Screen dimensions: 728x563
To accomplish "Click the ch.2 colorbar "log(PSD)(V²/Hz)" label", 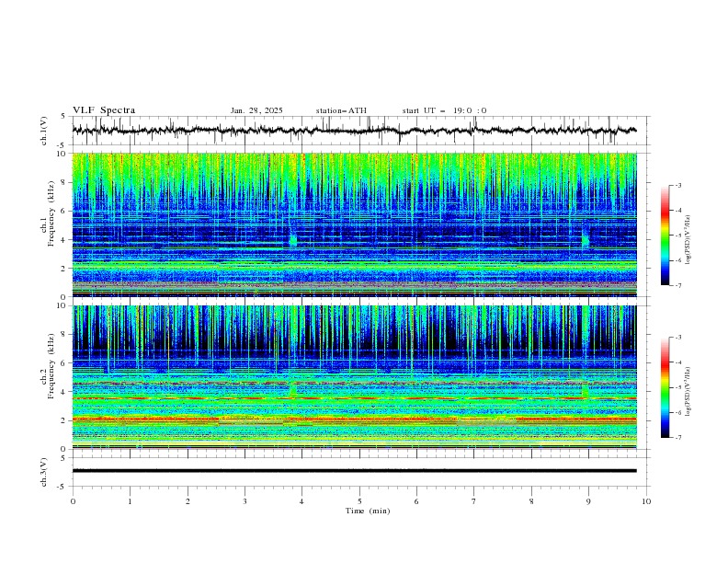I will coord(688,392).
